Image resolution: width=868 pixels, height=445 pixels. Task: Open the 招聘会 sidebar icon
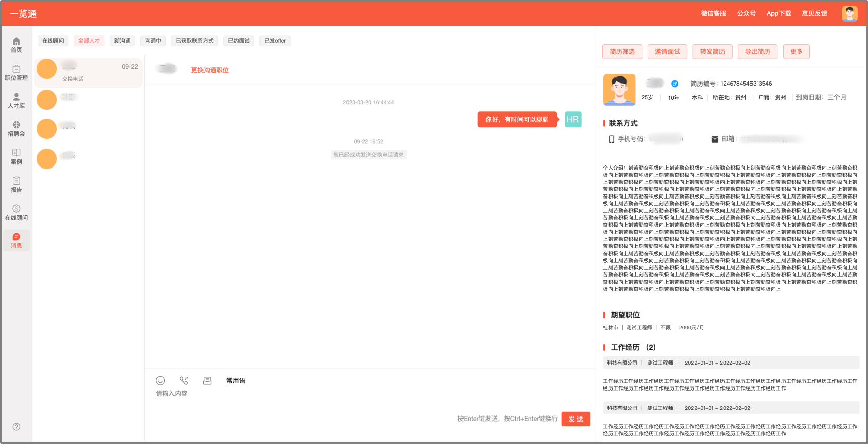click(x=16, y=129)
